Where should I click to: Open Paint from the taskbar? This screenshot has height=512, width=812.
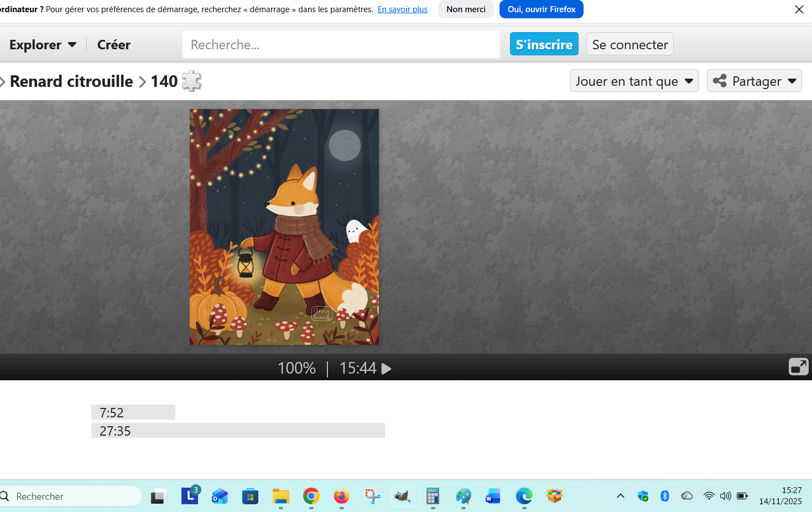click(464, 497)
